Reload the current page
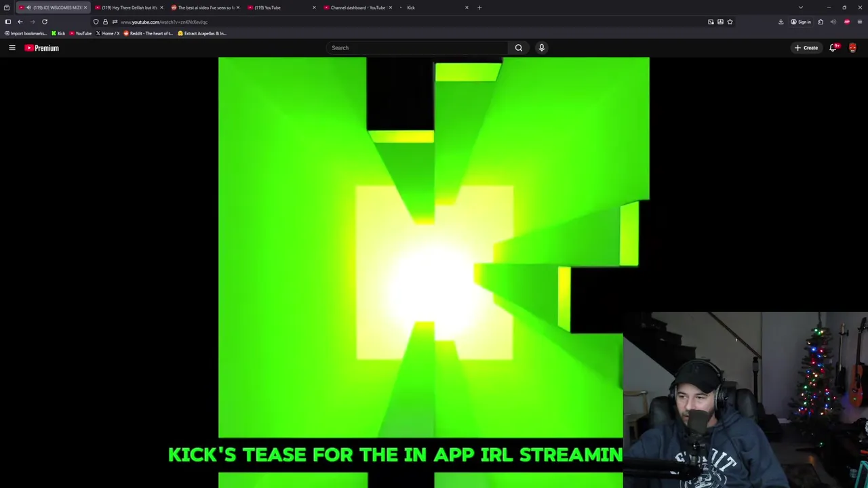This screenshot has height=488, width=868. [45, 22]
